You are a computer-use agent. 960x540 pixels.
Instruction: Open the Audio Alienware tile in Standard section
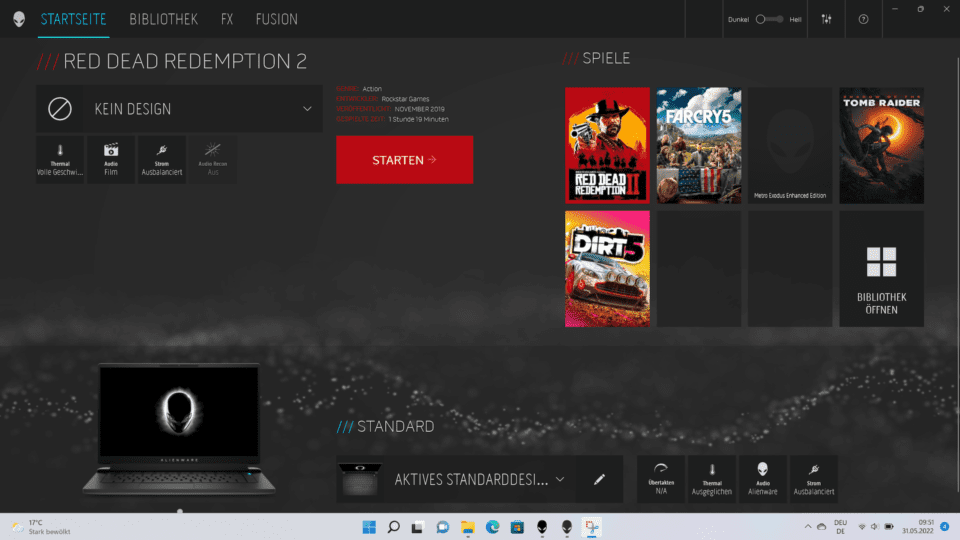pyautogui.click(x=762, y=479)
